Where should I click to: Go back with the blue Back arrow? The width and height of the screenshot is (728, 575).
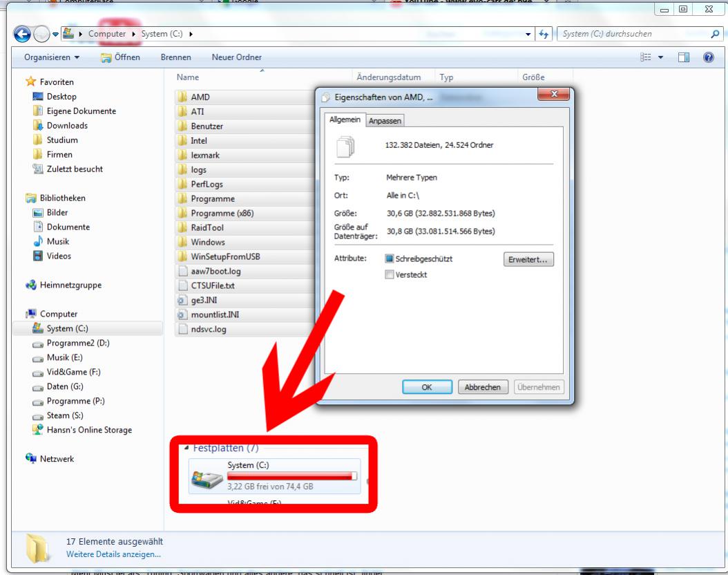click(22, 34)
